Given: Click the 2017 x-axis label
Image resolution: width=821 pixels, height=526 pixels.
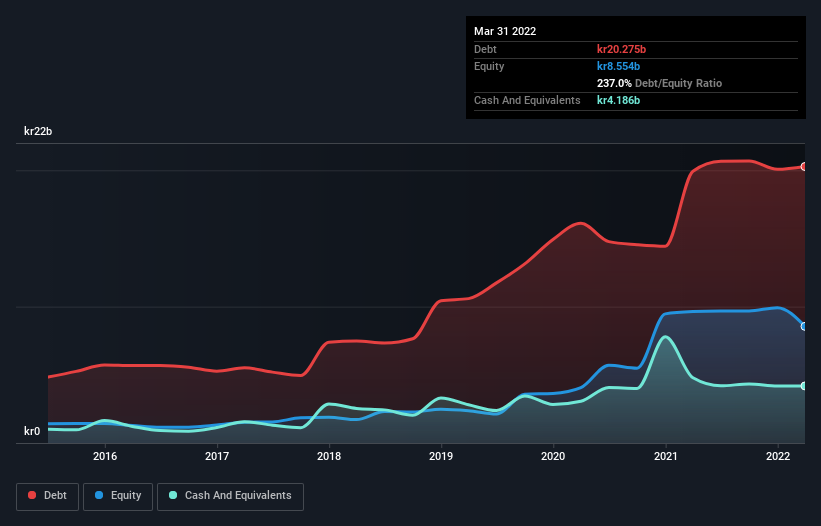Looking at the screenshot, I should [x=217, y=456].
